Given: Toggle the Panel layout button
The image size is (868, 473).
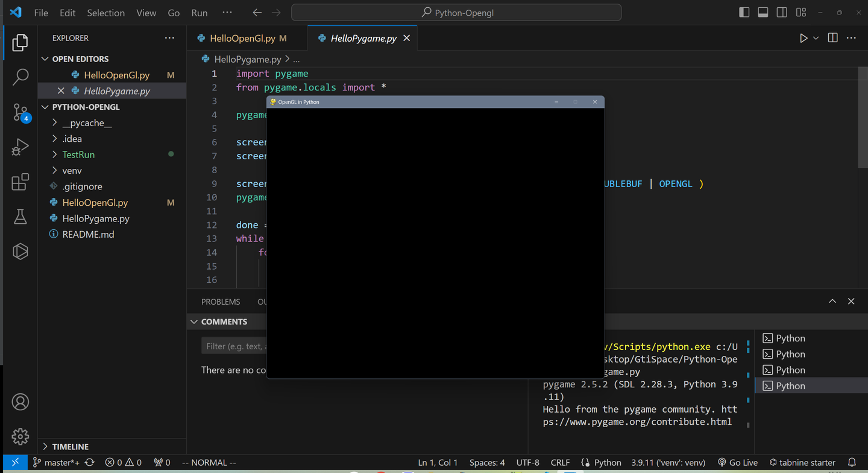Looking at the screenshot, I should pos(763,13).
